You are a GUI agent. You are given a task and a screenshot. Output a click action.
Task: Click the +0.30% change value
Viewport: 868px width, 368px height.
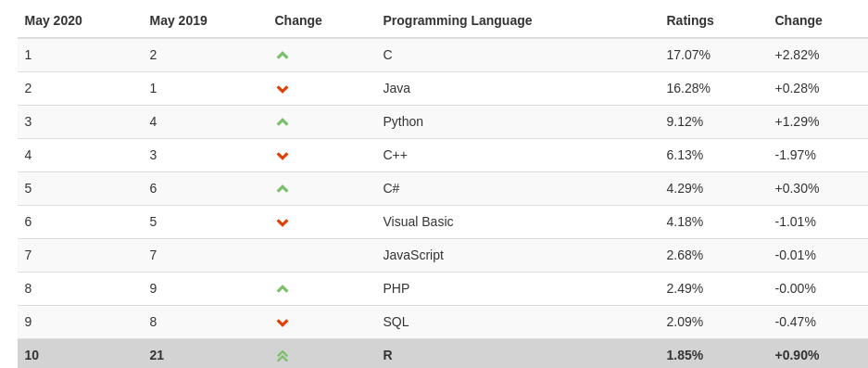[797, 188]
